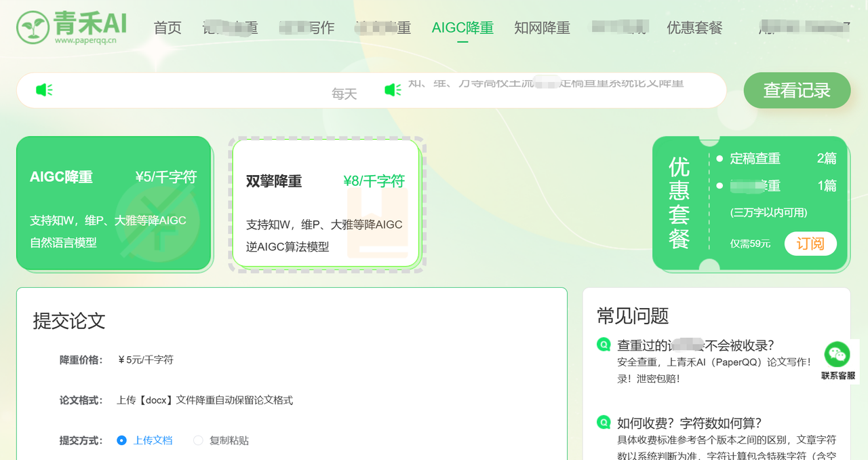Click the 优惠套餐 vertical label on coupon
The image size is (868, 460).
[679, 203]
